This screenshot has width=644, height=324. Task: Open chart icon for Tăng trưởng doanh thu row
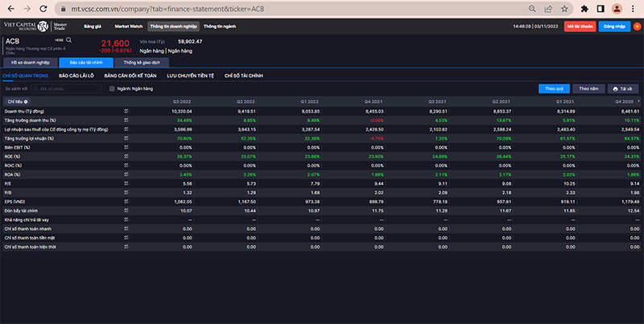pyautogui.click(x=126, y=120)
